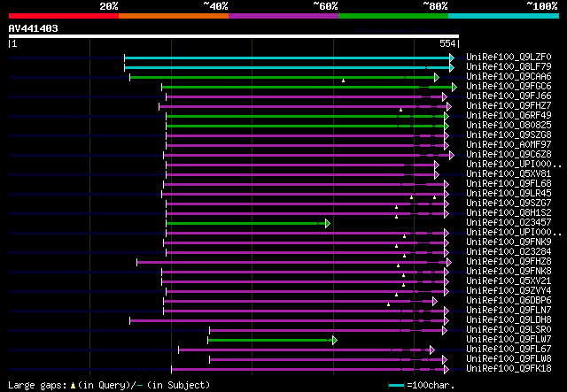The height and width of the screenshot is (392, 567).
Task: Click the arrowhead of the UniRef100_Q9LSR0 row
Action: click(445, 330)
